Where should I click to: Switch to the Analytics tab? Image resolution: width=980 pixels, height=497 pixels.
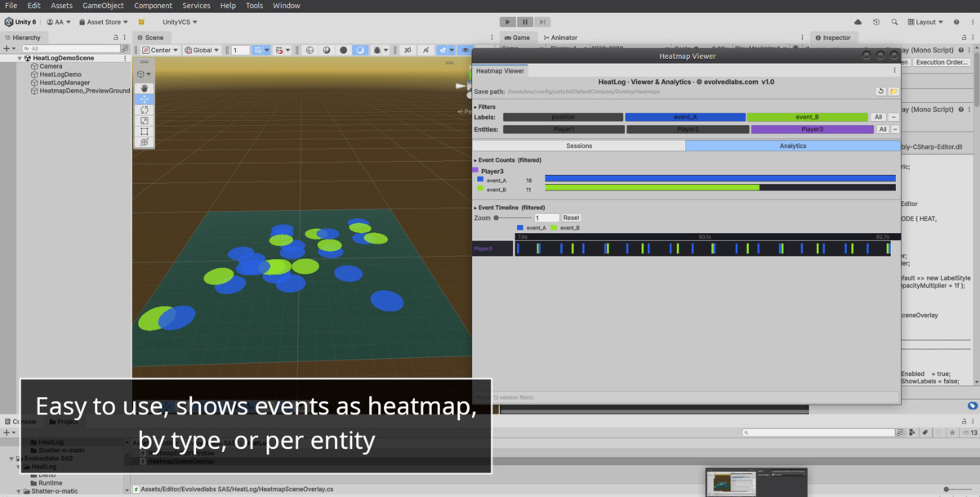pyautogui.click(x=792, y=146)
